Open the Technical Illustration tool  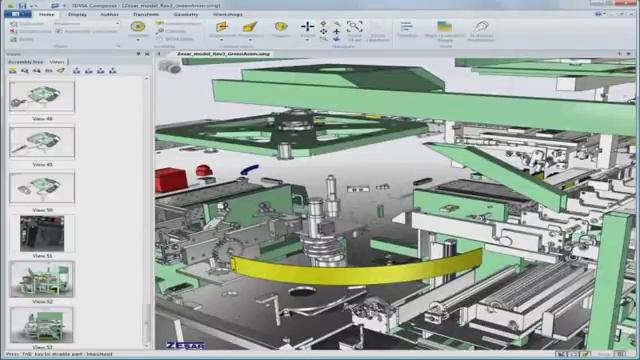point(481,27)
